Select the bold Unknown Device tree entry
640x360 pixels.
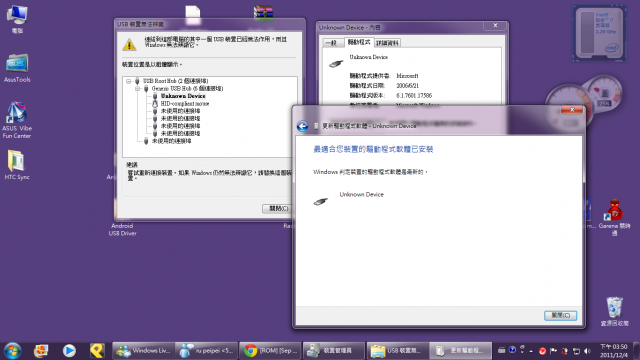pyautogui.click(x=183, y=96)
